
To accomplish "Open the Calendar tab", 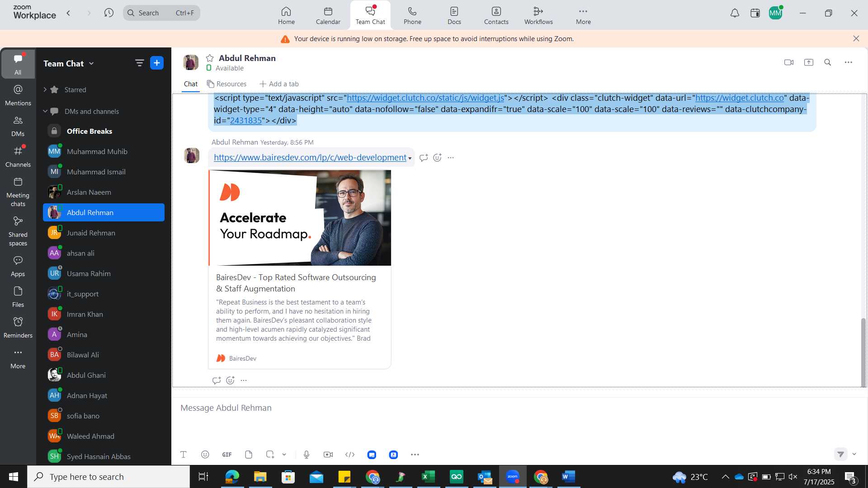I will 328,15.
